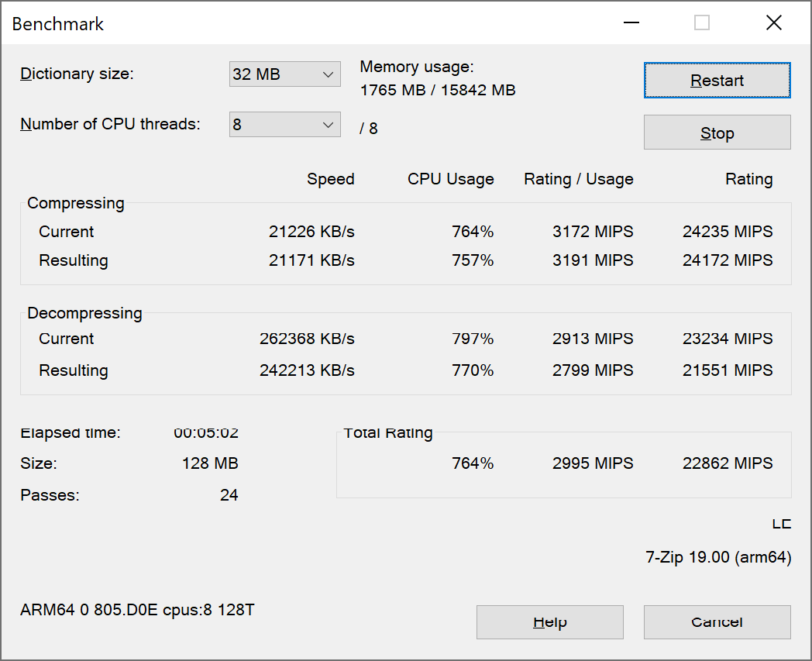
Task: Click the disabled maximize icon
Action: click(x=702, y=22)
